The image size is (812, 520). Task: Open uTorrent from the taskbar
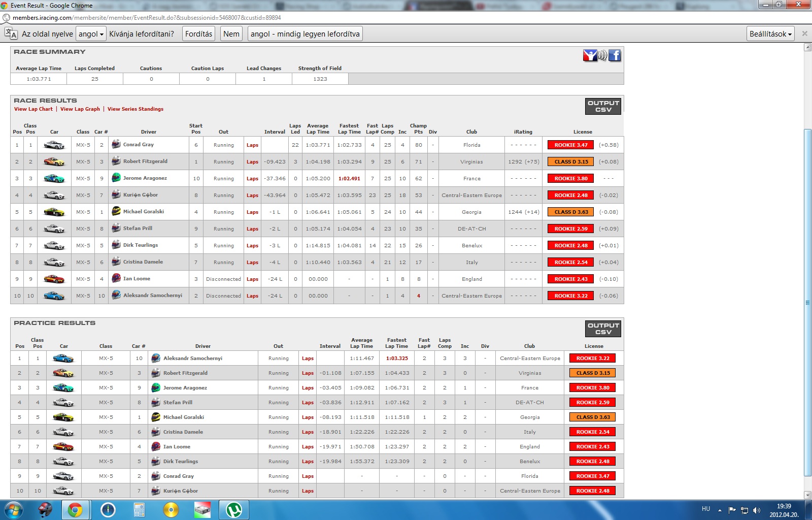234,510
